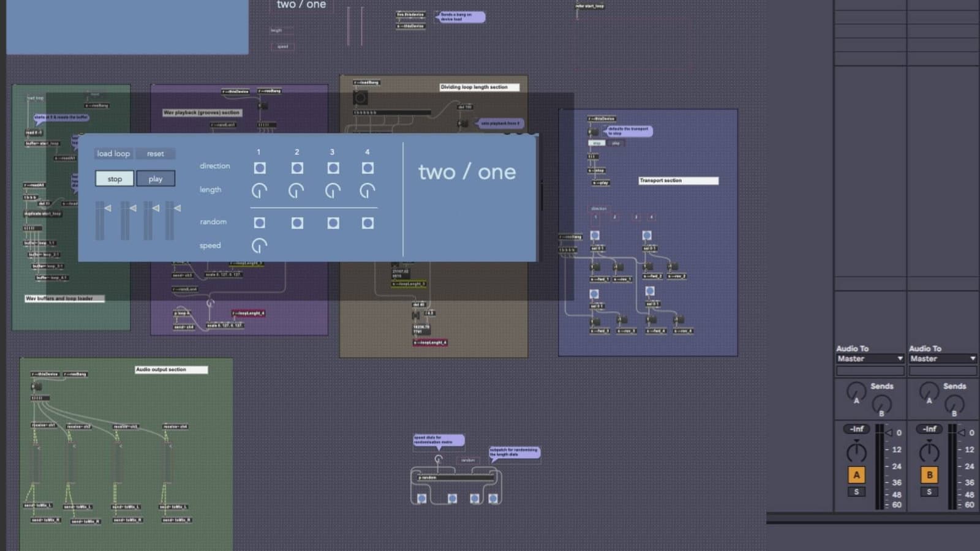Viewport: 980px width, 551px height.
Task: Click the pan knob on track A
Action: [856, 452]
